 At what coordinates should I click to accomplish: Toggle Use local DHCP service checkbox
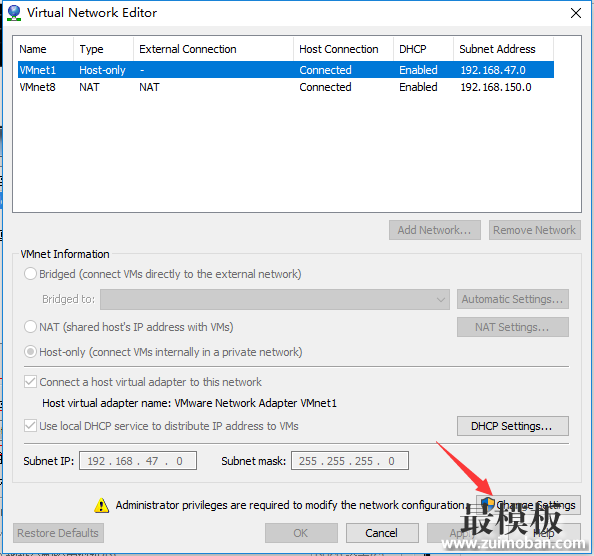click(x=30, y=426)
